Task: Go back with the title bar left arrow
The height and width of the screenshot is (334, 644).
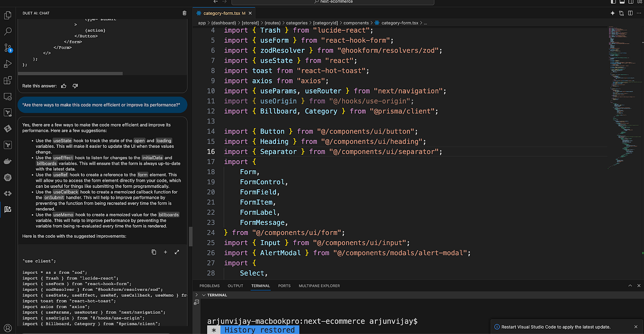Action: [216, 2]
